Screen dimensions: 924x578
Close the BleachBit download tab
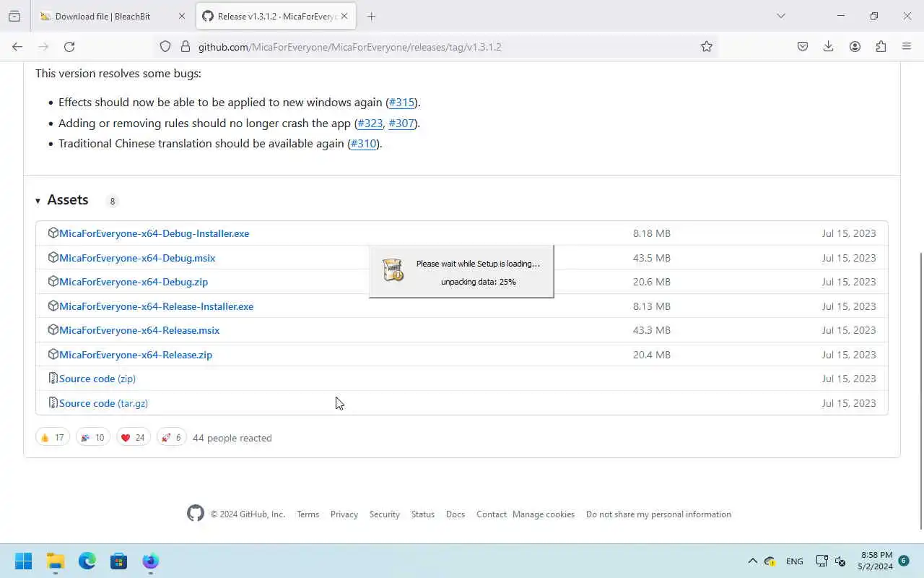(x=181, y=16)
